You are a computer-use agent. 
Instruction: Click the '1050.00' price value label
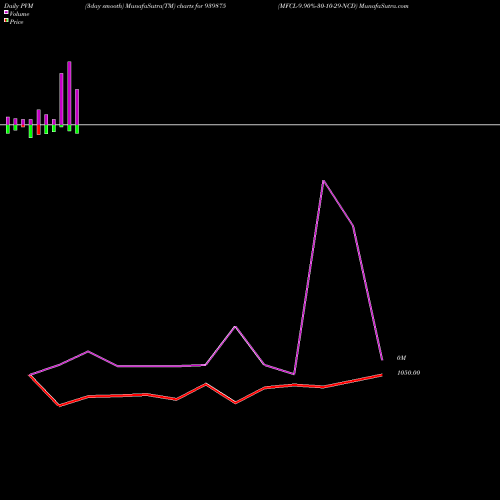(408, 373)
